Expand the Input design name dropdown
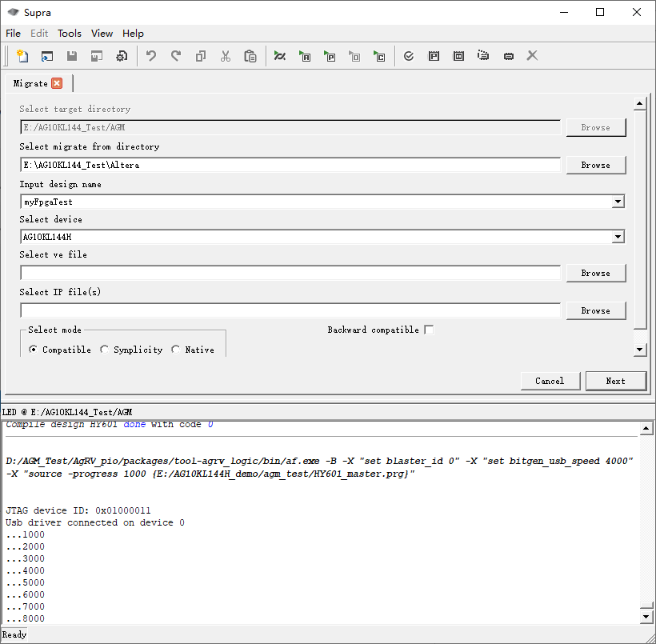The image size is (656, 644). [x=618, y=202]
